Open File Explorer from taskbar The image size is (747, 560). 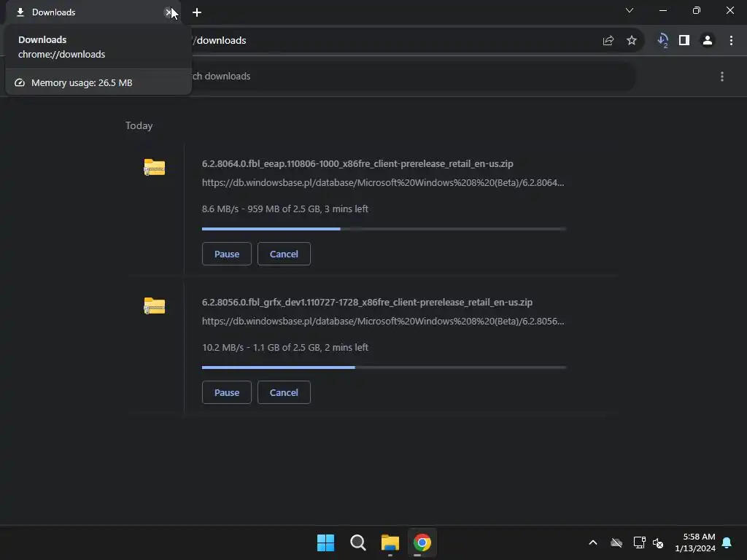[390, 542]
